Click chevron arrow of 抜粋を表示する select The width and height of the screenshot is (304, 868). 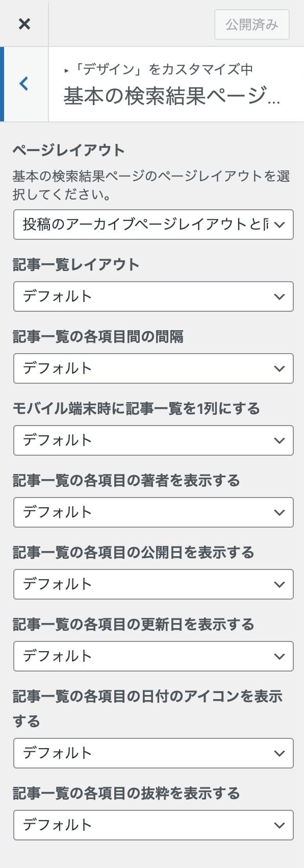click(280, 825)
